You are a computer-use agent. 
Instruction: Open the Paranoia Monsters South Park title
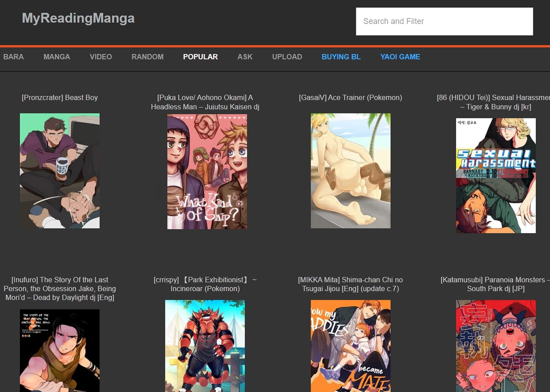495,284
